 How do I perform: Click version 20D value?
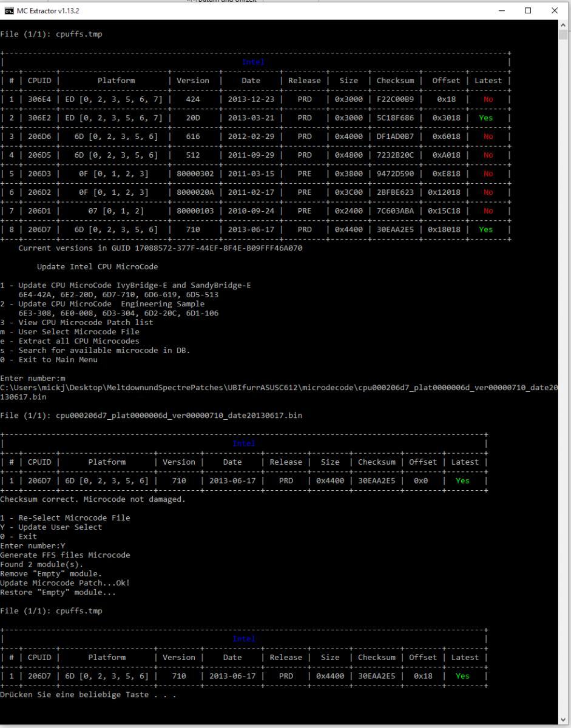pos(194,118)
